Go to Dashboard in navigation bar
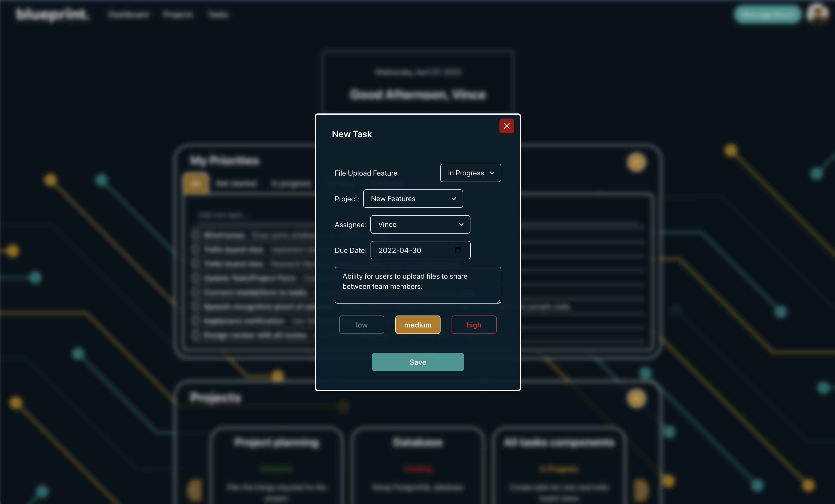835x504 pixels. click(x=128, y=14)
